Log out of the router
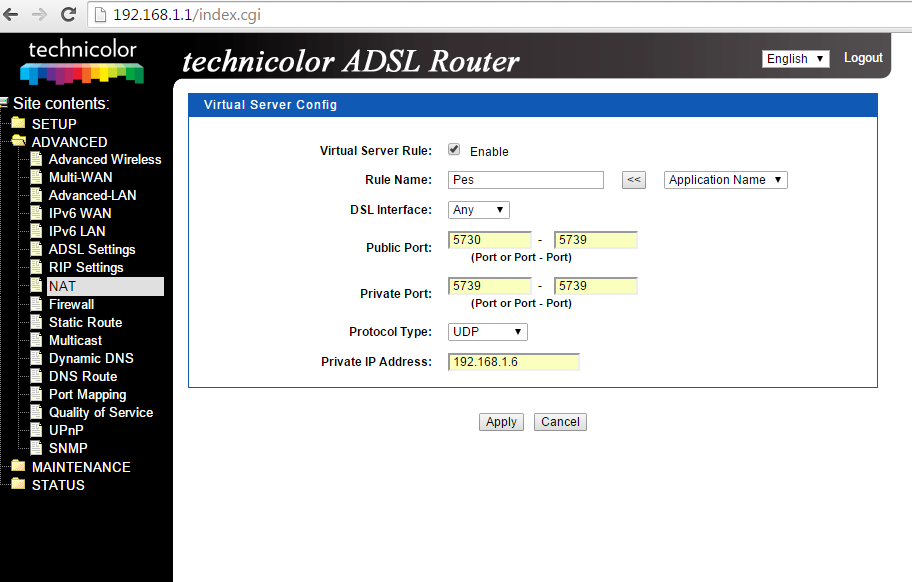The height and width of the screenshot is (582, 912). tap(863, 58)
